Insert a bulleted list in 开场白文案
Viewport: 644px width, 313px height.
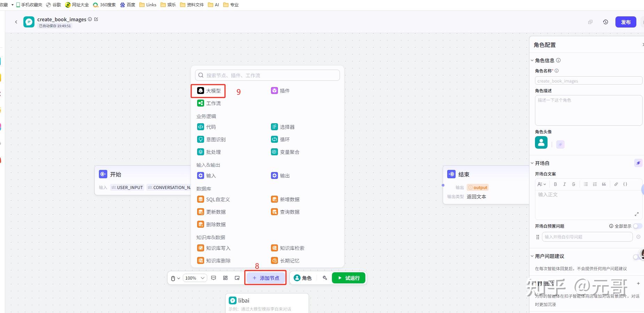[x=586, y=184]
